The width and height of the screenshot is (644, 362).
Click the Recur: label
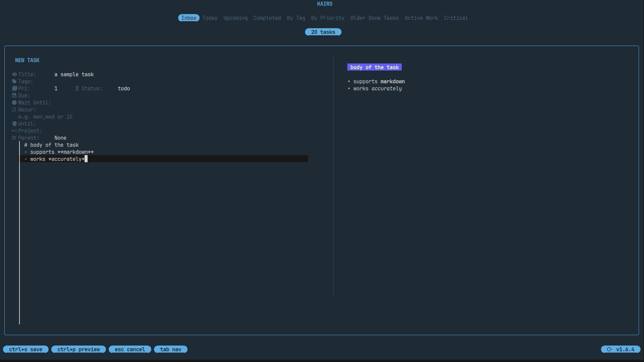click(x=27, y=110)
